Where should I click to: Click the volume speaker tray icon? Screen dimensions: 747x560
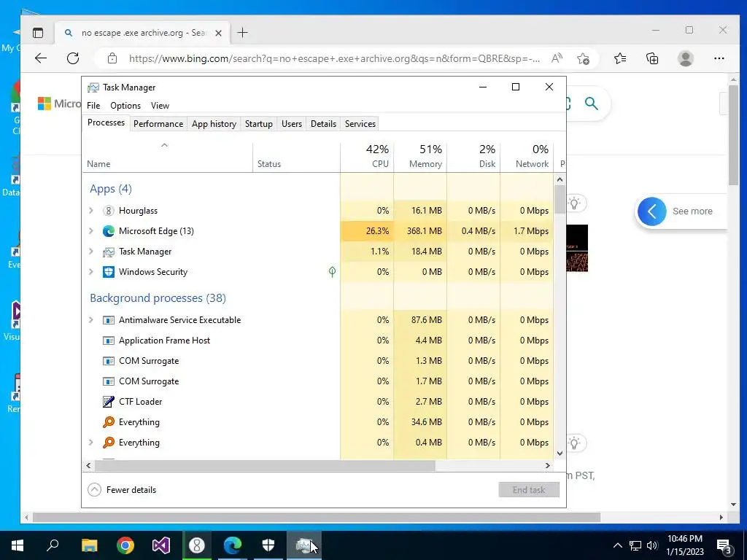click(652, 545)
